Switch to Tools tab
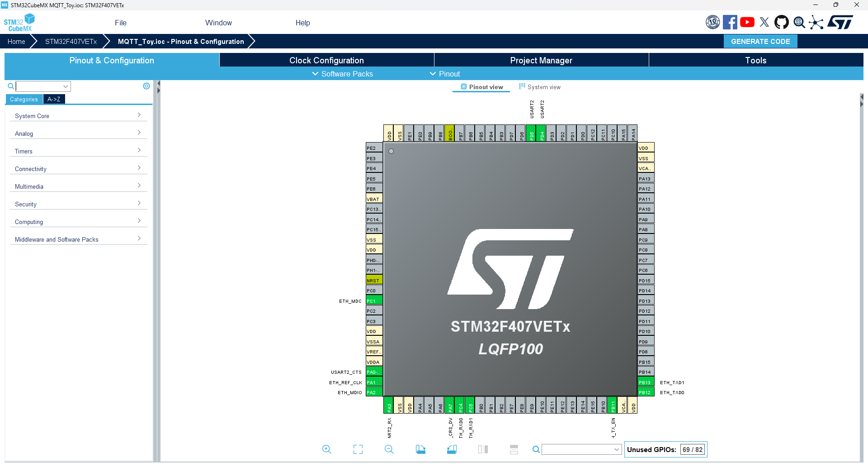Image resolution: width=868 pixels, height=467 pixels. point(756,60)
